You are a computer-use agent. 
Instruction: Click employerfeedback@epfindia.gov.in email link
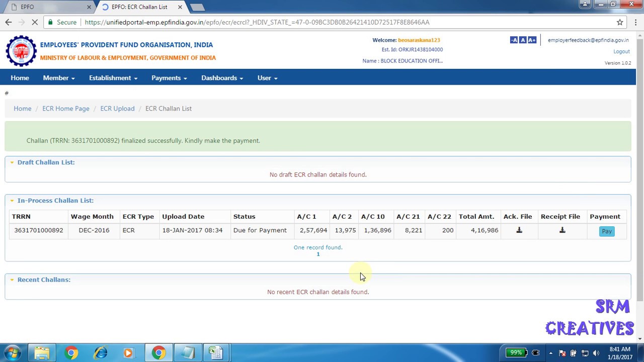(x=588, y=40)
